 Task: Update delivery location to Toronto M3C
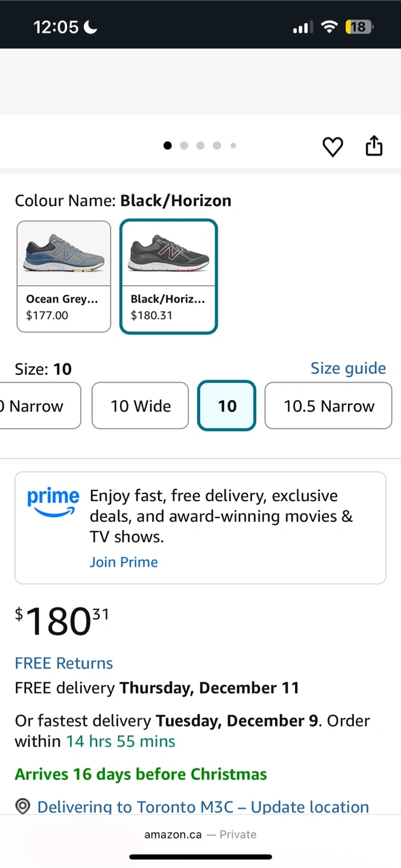click(203, 807)
